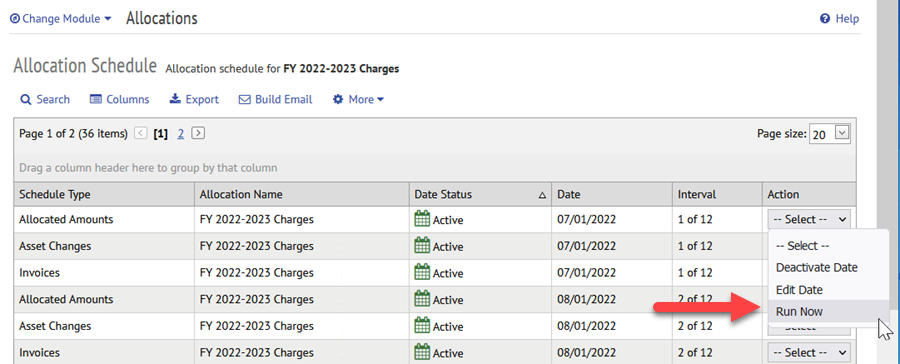Open the Page size dropdown
Viewport: 900px width, 364px height.
coord(830,134)
